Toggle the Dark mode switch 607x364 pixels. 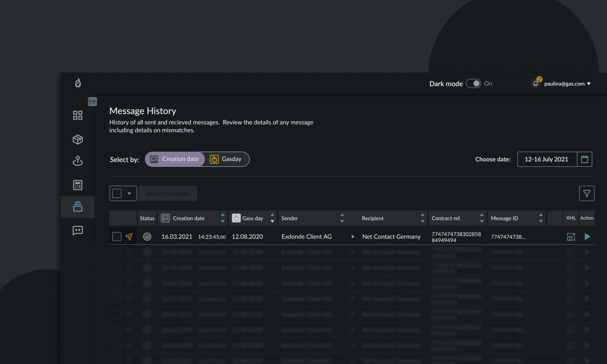pyautogui.click(x=473, y=83)
